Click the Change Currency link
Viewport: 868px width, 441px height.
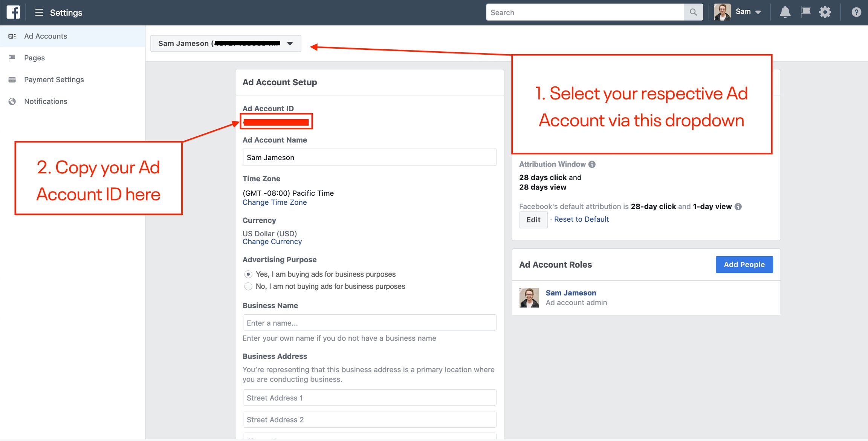point(272,242)
